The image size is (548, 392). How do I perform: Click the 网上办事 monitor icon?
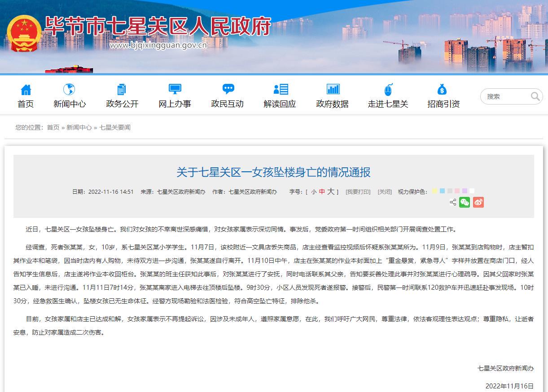pyautogui.click(x=175, y=89)
